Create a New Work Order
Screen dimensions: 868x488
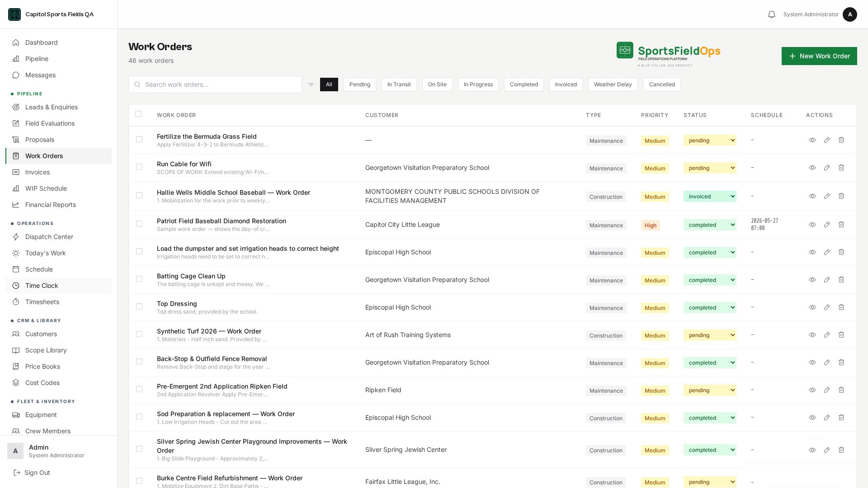tap(819, 56)
